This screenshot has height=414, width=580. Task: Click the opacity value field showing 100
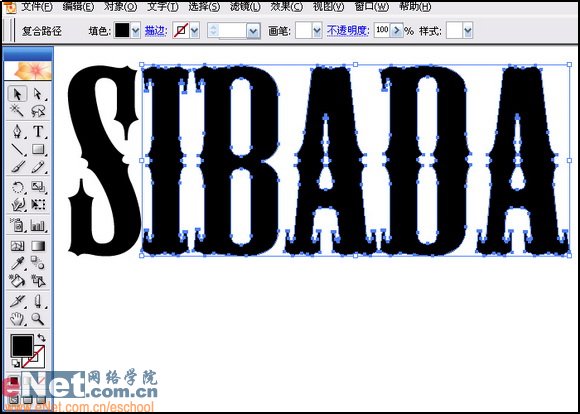click(x=382, y=30)
